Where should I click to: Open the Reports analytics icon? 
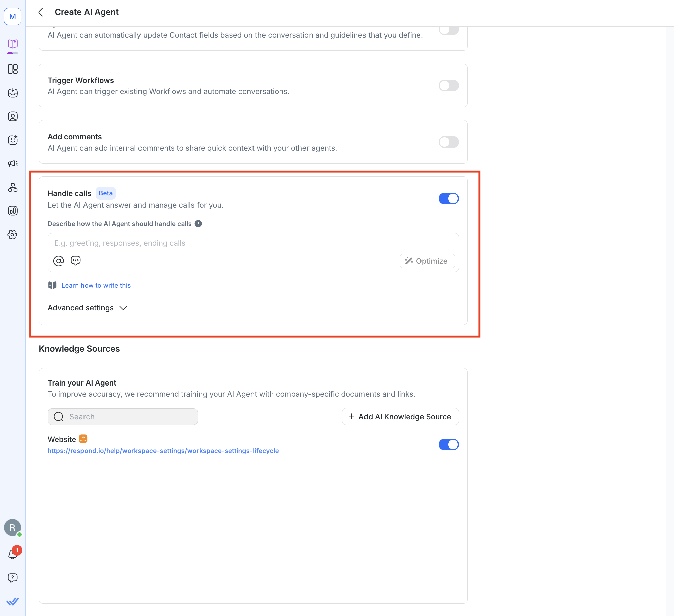12,211
